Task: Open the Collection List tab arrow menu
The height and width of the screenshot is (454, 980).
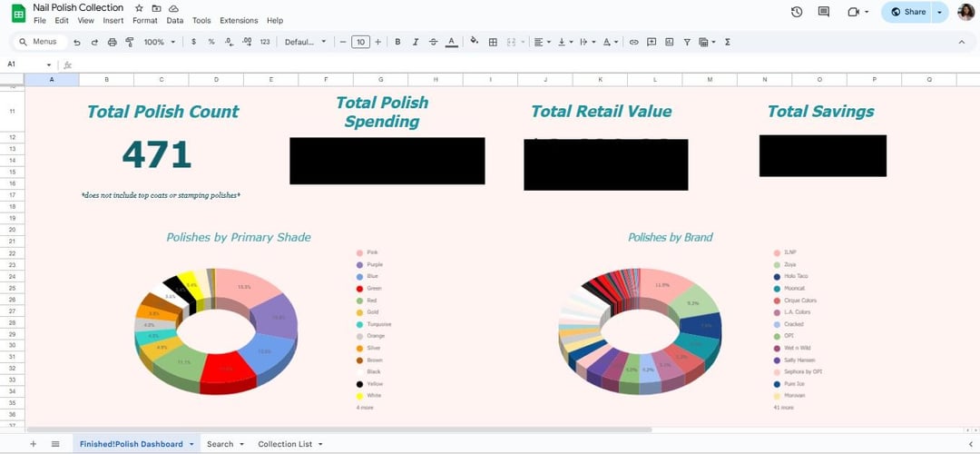Action: [x=318, y=444]
